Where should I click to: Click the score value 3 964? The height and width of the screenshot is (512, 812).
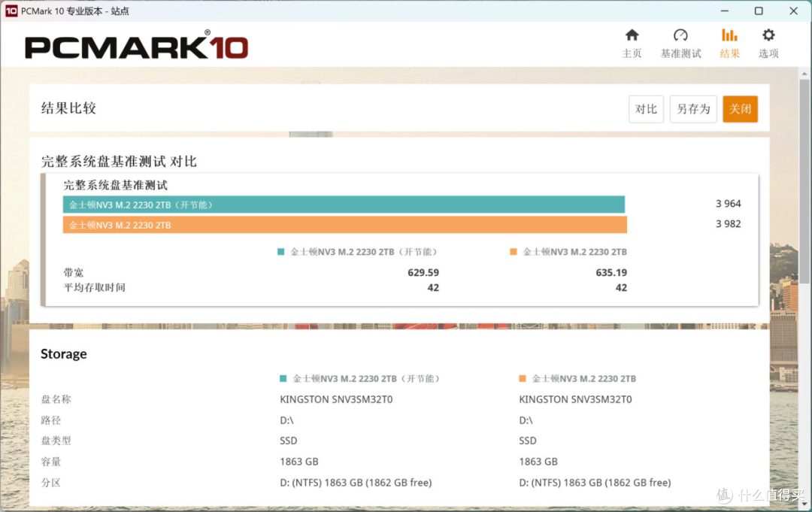(x=728, y=204)
